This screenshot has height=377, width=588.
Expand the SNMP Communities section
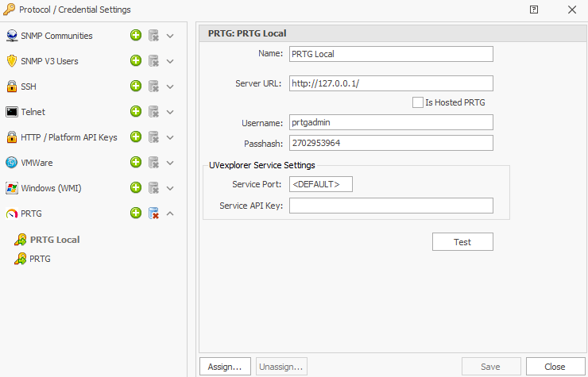(170, 36)
